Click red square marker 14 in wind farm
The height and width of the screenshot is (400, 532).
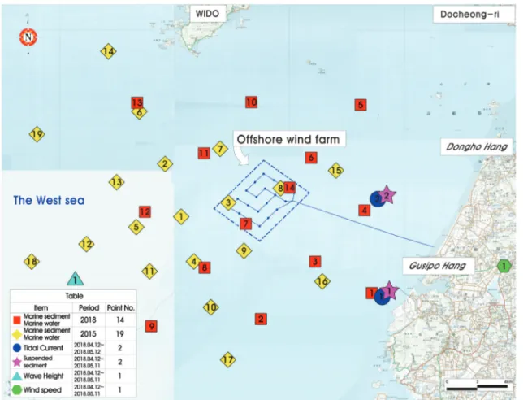(290, 188)
